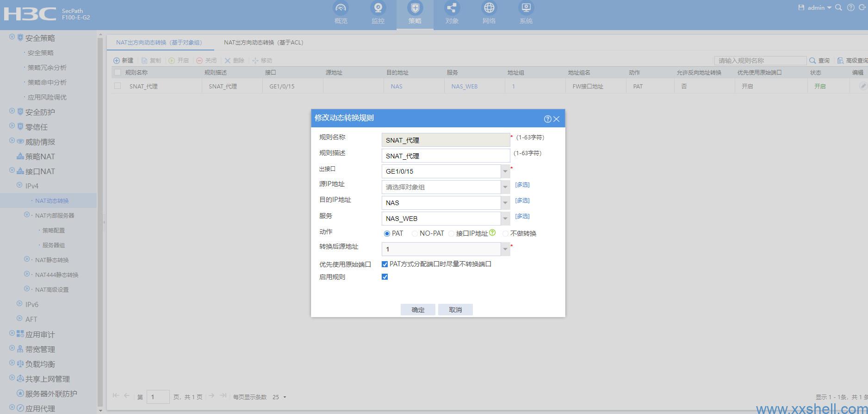Image resolution: width=868 pixels, height=414 pixels.
Task: Open the 服务 dropdown
Action: coord(505,219)
